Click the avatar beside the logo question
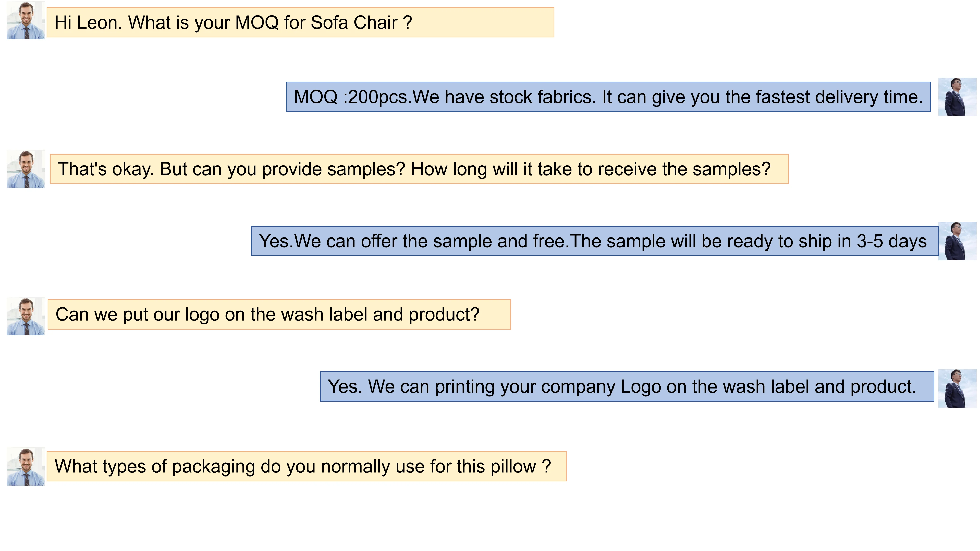The height and width of the screenshot is (551, 980). (26, 316)
